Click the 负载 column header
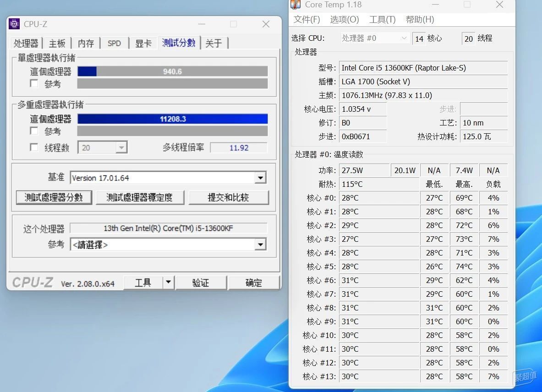 pos(493,185)
